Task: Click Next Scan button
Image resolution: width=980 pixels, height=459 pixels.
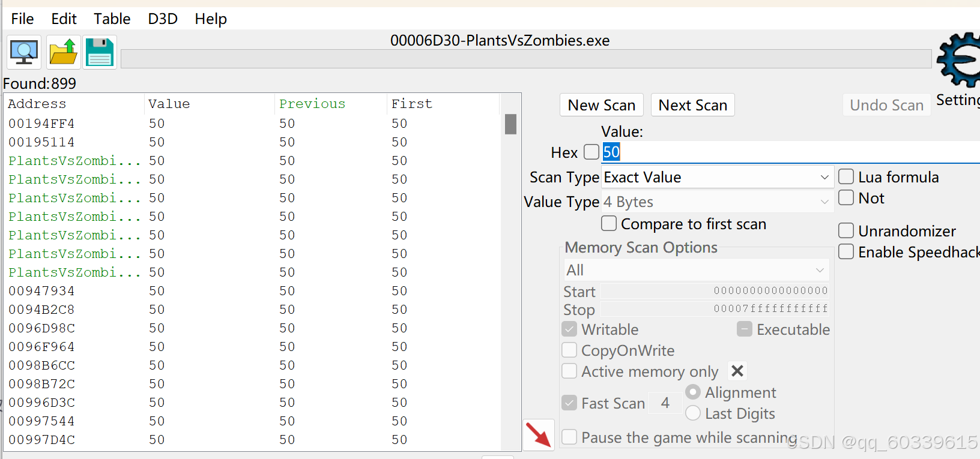Action: [693, 105]
